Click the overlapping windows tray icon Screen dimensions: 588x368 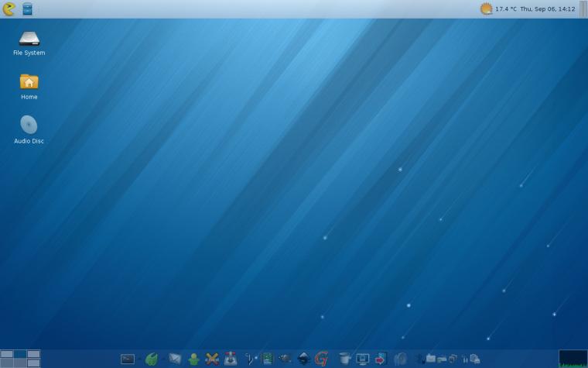click(453, 359)
